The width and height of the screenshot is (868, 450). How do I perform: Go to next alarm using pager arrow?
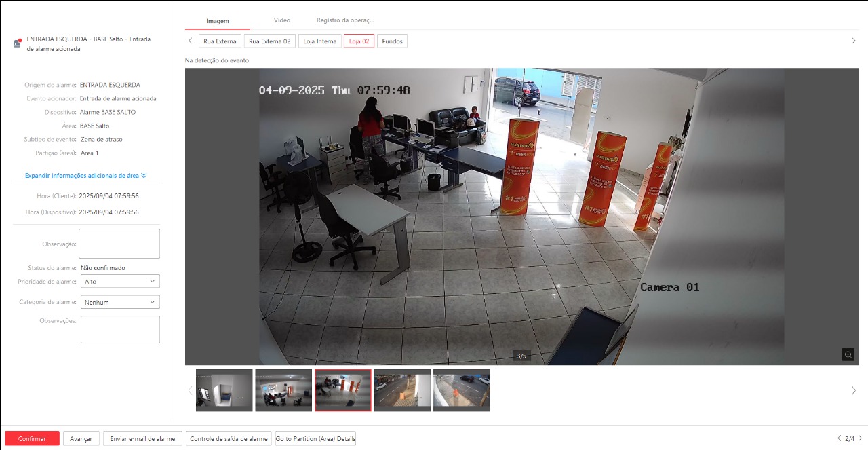pyautogui.click(x=861, y=438)
